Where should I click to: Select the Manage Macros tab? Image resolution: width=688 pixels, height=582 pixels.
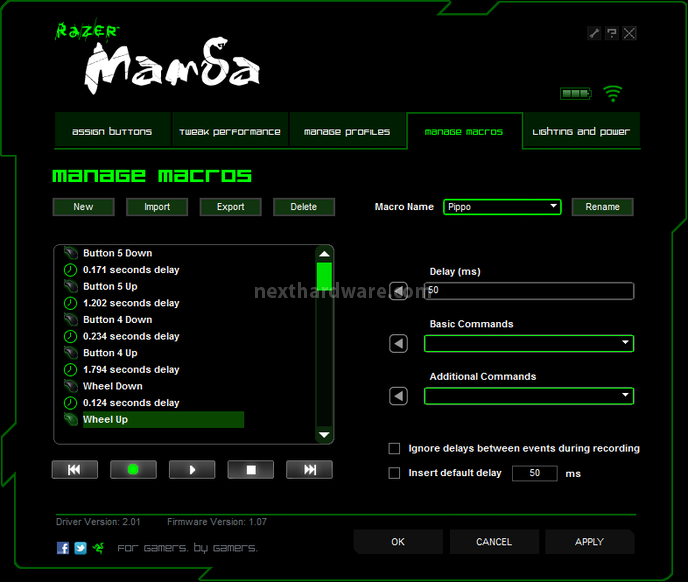tap(464, 131)
